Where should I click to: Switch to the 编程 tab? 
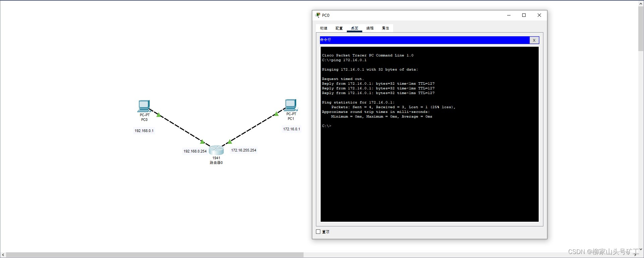pos(370,28)
